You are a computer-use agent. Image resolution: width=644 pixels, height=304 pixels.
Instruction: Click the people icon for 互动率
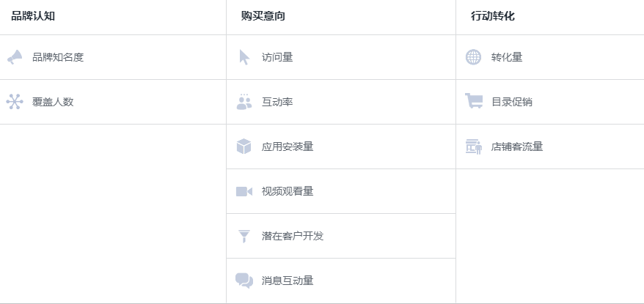click(244, 102)
